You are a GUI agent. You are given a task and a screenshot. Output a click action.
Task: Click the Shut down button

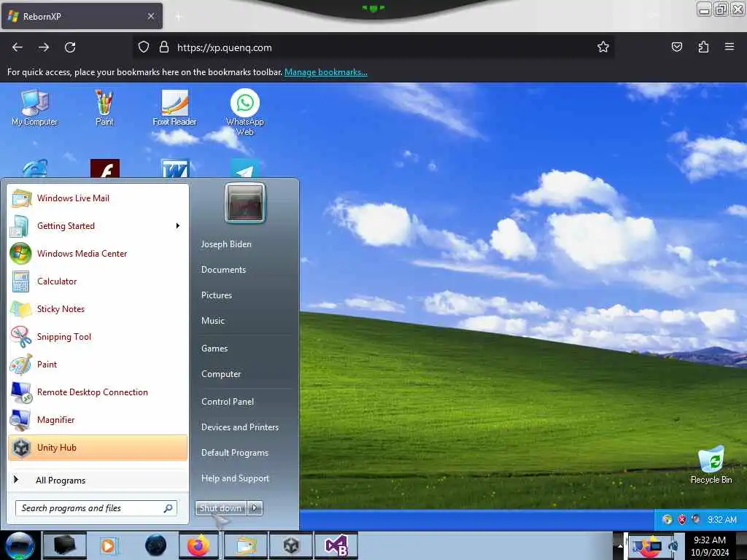click(x=220, y=508)
